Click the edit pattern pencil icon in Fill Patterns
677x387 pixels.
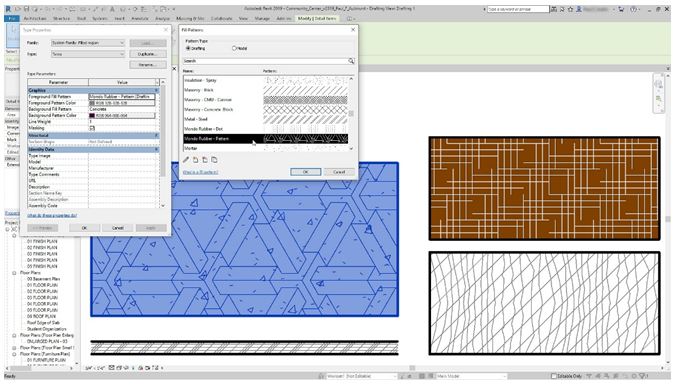pyautogui.click(x=186, y=160)
